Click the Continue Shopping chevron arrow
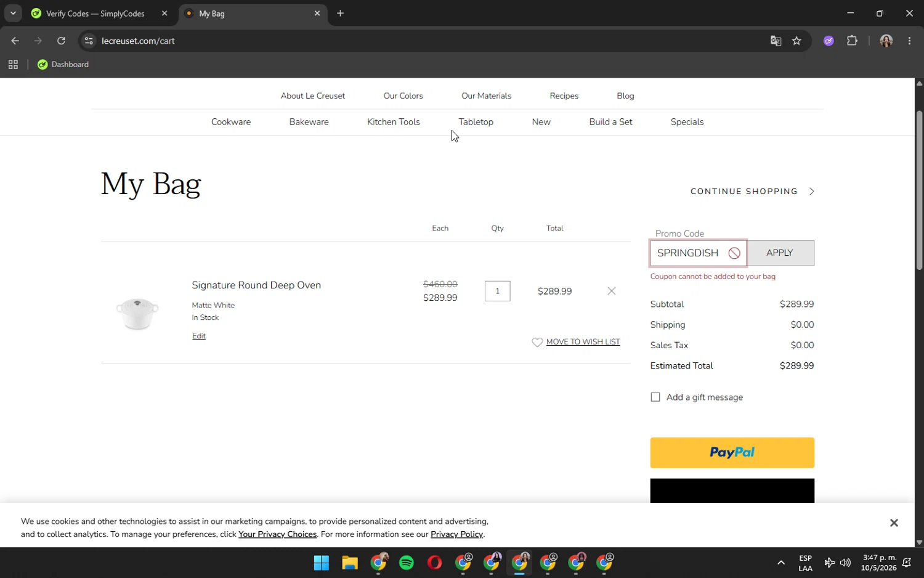The height and width of the screenshot is (578, 924). 811,192
